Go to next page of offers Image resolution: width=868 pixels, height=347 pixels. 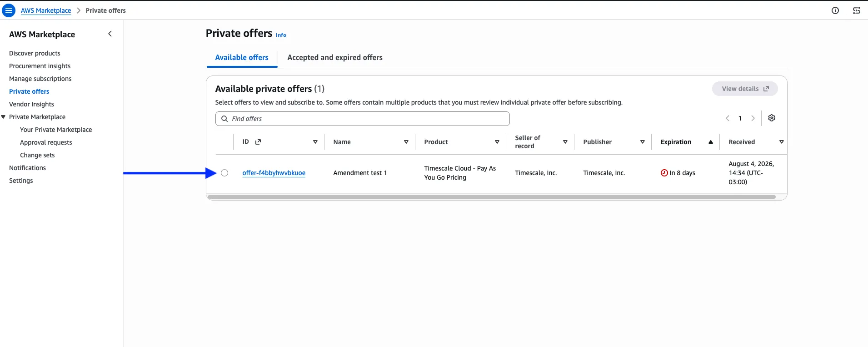(x=753, y=118)
